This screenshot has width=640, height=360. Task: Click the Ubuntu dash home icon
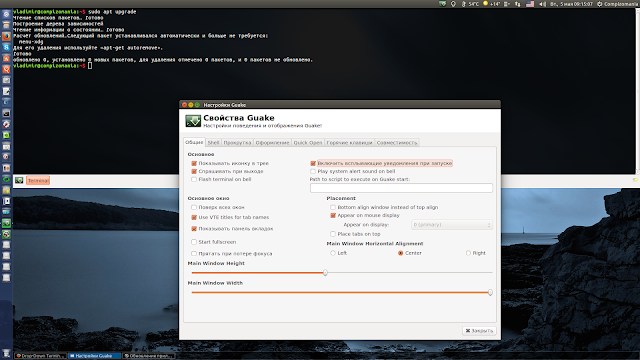(6, 14)
